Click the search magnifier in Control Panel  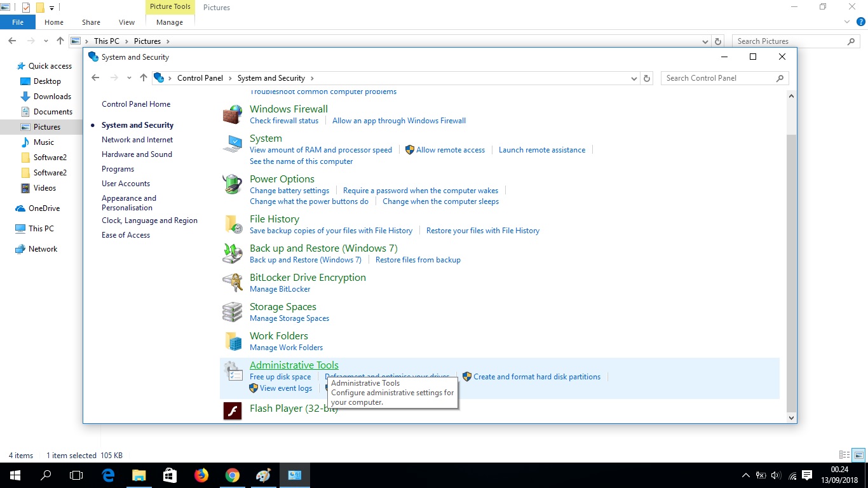click(x=780, y=78)
